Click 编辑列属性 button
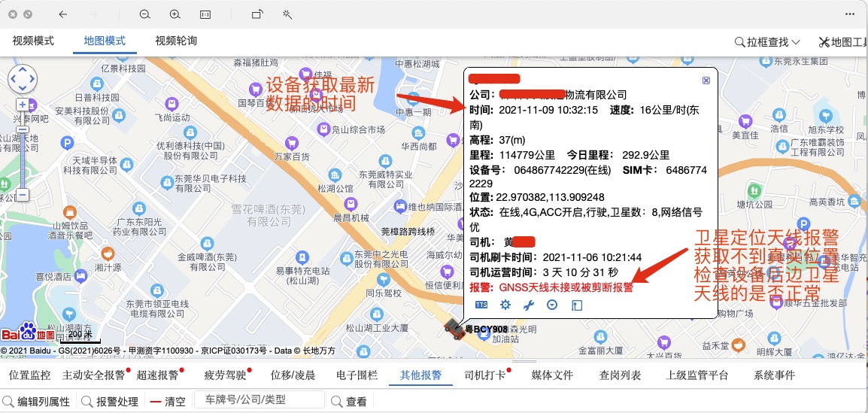Viewport: 868px width, 413px height. pos(44,402)
